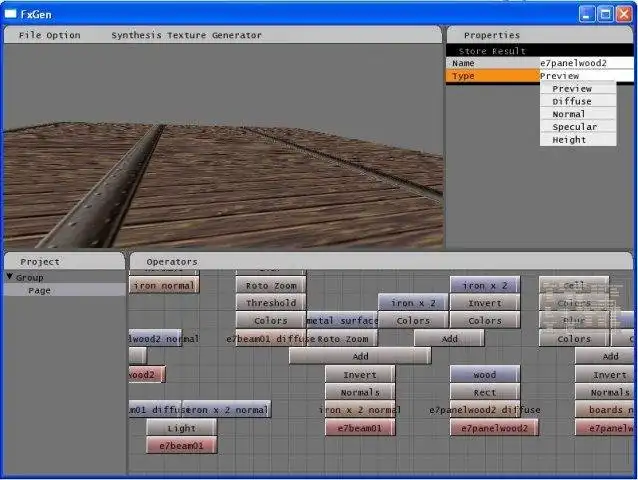Click the Name field containing e7panelwood2
The width and height of the screenshot is (638, 480).
[x=585, y=63]
